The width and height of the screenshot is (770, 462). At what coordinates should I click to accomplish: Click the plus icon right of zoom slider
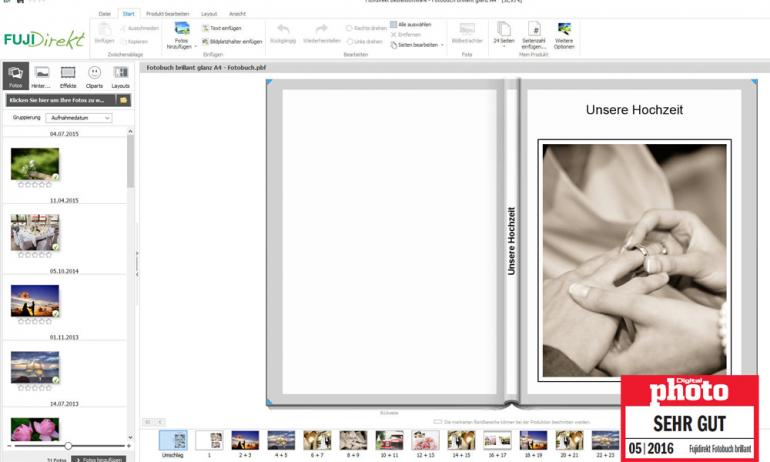click(x=129, y=446)
